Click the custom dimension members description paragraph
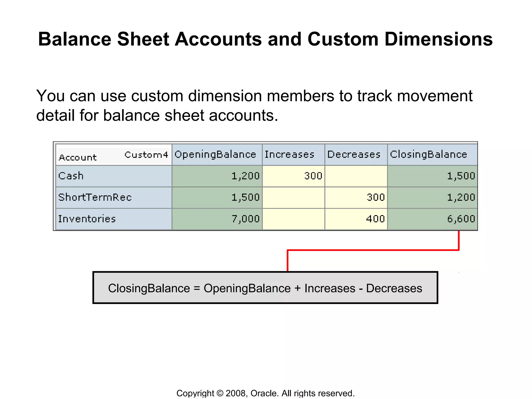Image resolution: width=532 pixels, height=399 pixels. 254,105
